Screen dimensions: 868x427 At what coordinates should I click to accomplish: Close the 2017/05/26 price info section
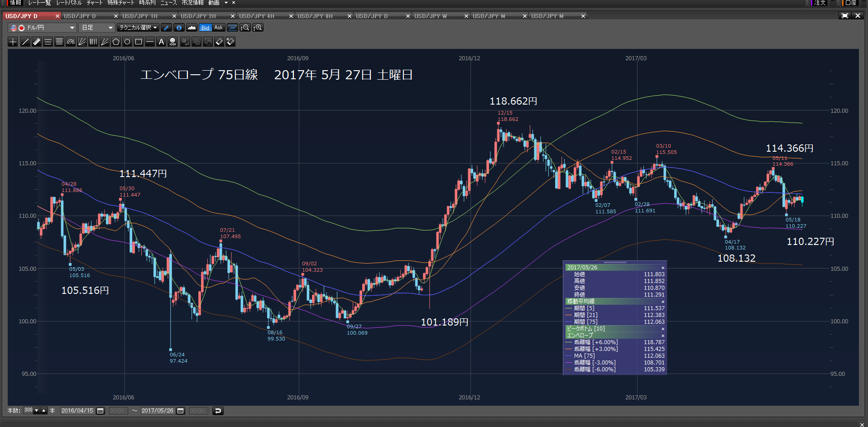(663, 268)
